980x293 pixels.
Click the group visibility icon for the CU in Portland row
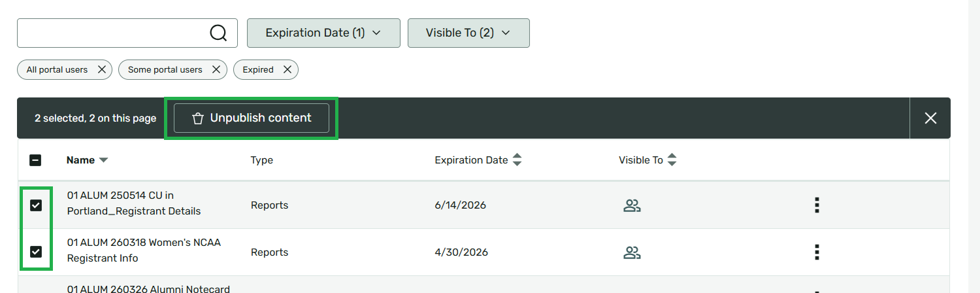tap(632, 206)
